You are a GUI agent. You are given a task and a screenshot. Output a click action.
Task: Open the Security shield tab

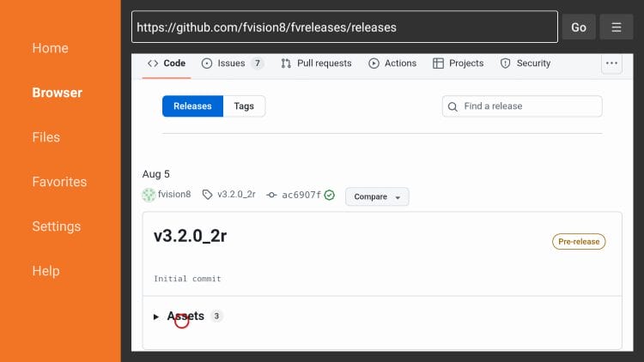click(525, 63)
